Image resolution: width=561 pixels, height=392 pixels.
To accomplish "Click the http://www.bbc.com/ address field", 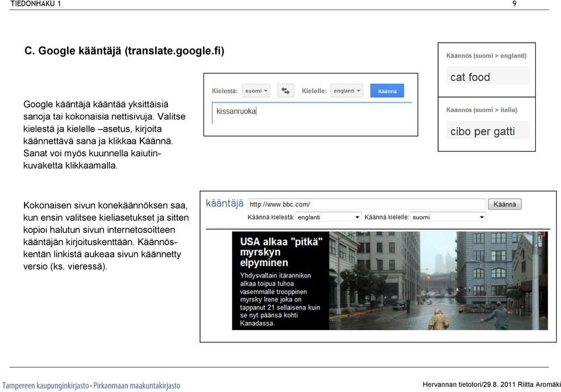I will (367, 204).
